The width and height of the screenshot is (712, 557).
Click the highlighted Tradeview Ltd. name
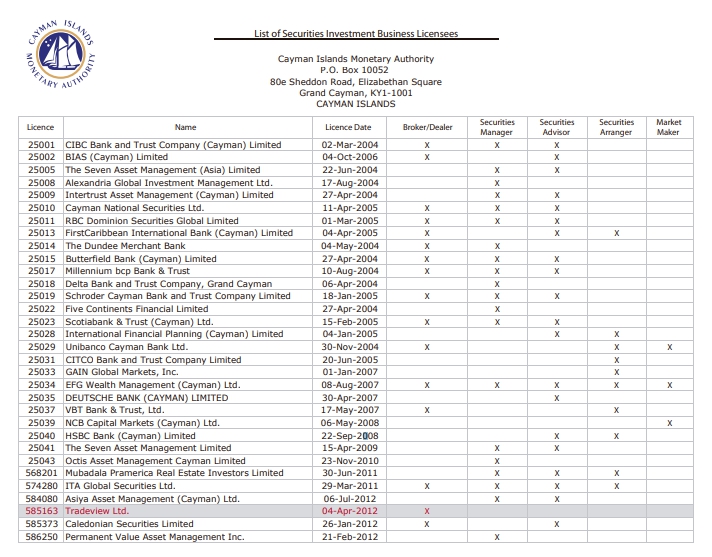97,511
